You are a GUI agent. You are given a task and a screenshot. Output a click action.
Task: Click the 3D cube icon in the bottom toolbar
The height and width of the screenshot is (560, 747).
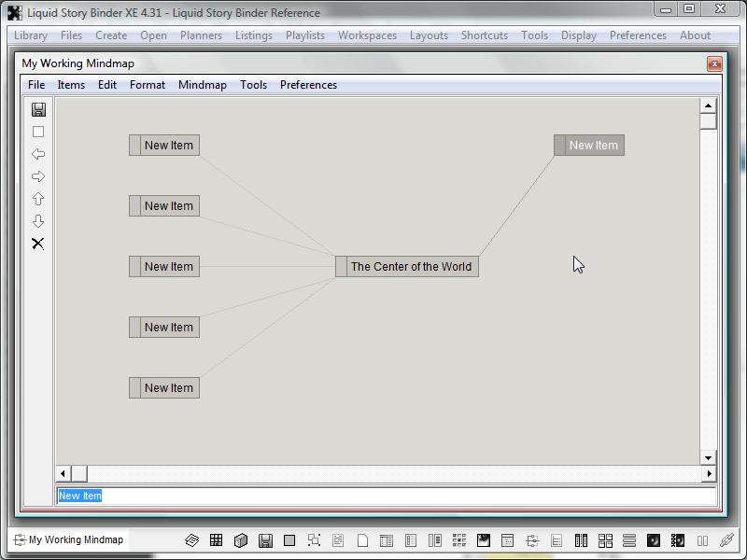240,540
